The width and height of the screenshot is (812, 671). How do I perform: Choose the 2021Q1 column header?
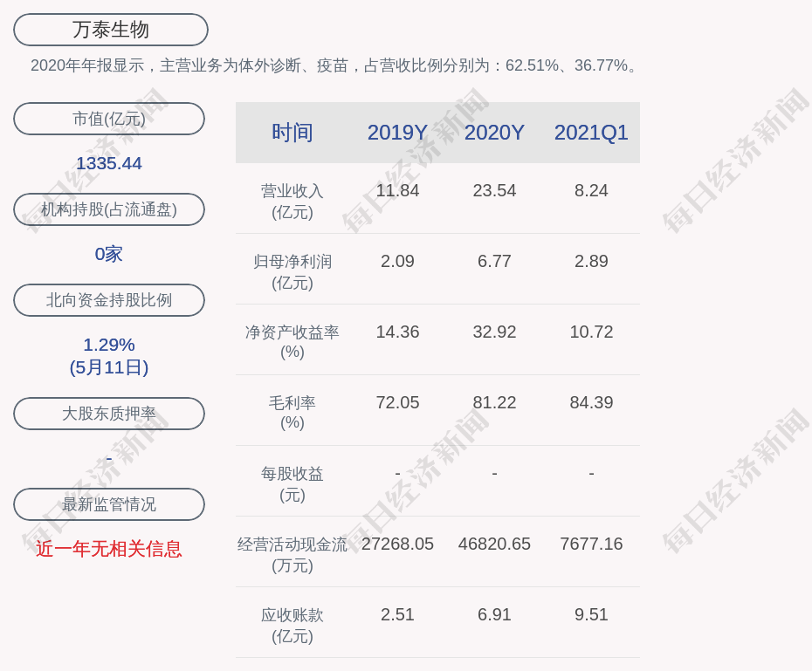[591, 133]
